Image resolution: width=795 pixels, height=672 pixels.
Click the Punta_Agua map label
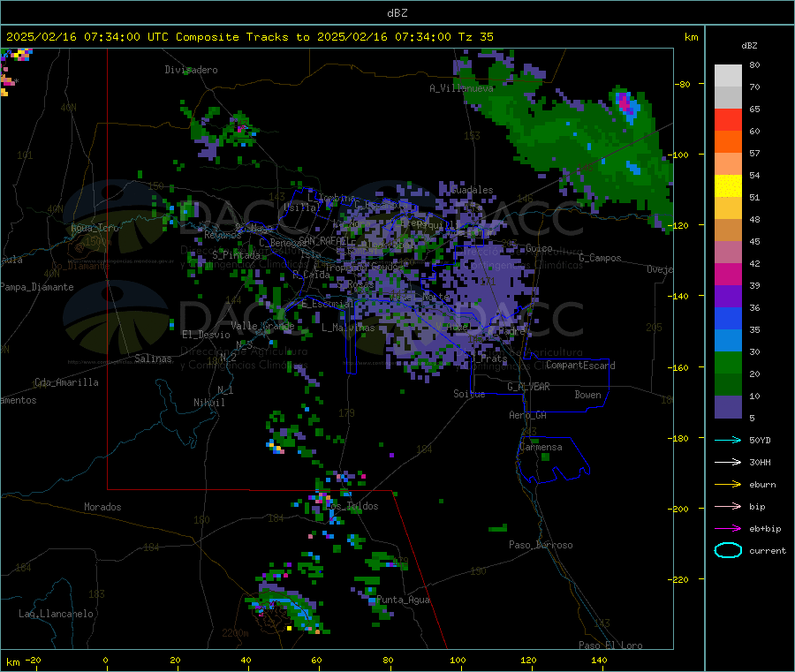point(404,600)
